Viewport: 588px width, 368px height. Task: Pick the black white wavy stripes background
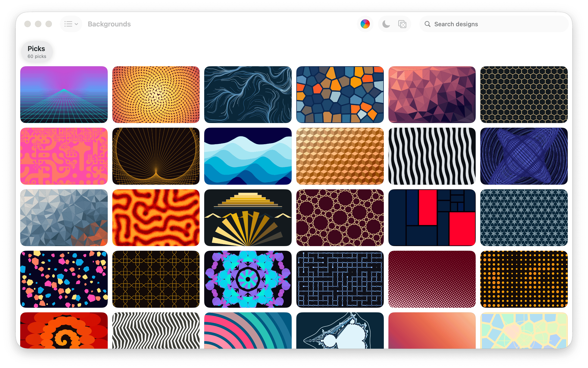click(432, 156)
